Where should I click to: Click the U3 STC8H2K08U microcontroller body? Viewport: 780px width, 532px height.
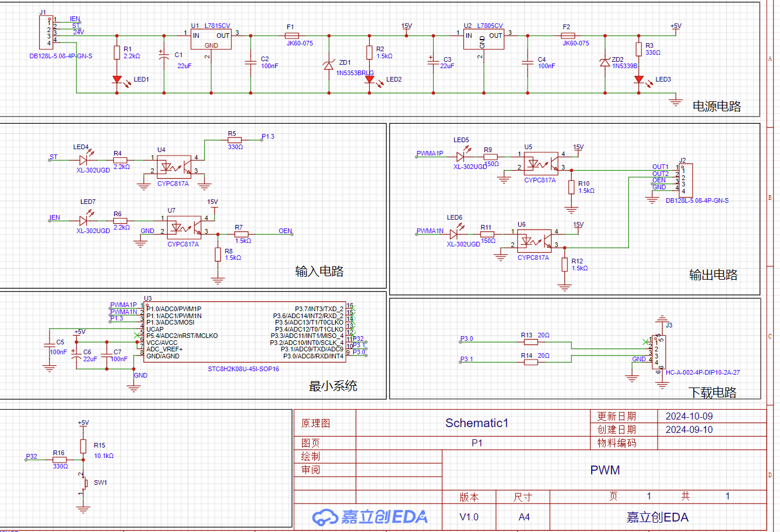pyautogui.click(x=245, y=332)
